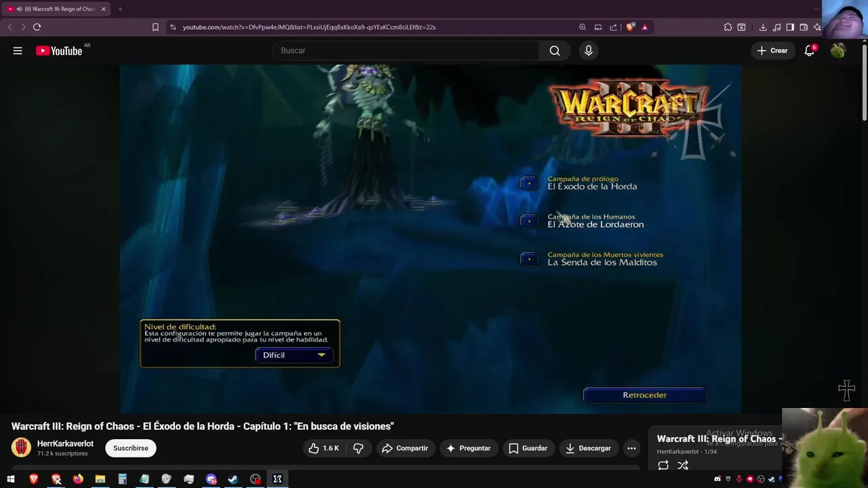868x488 pixels.
Task: Click the Suscribirse button
Action: 131,448
